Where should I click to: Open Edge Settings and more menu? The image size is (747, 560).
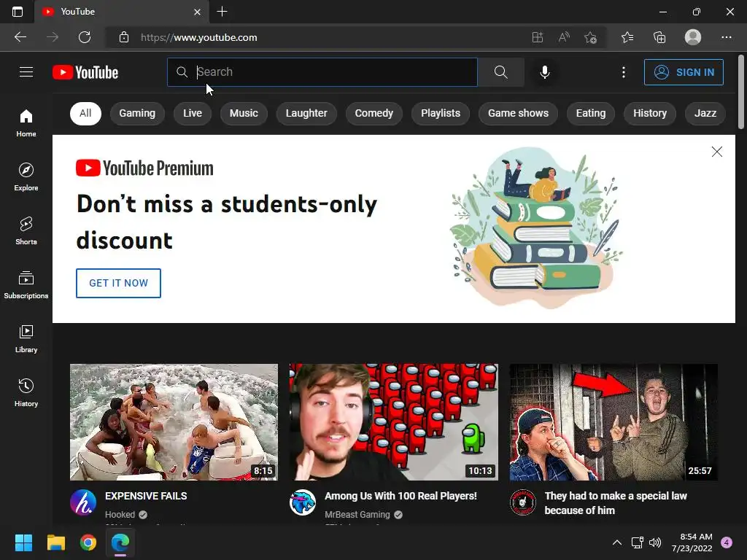[726, 37]
